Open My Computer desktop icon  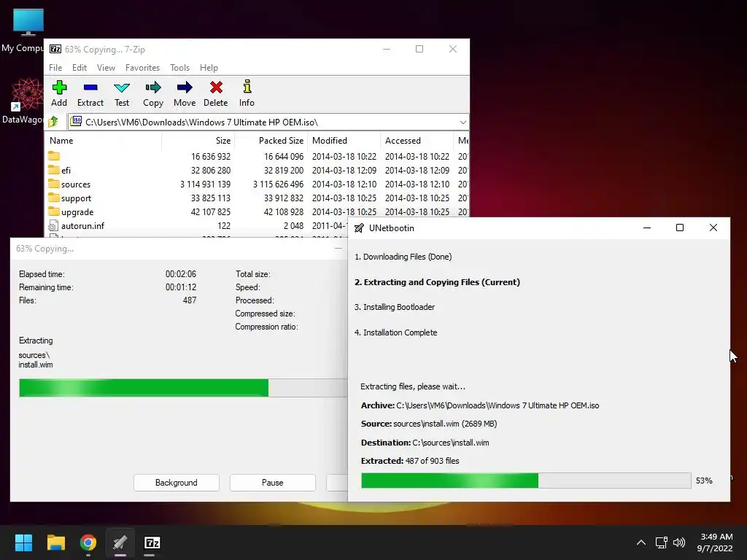(28, 22)
